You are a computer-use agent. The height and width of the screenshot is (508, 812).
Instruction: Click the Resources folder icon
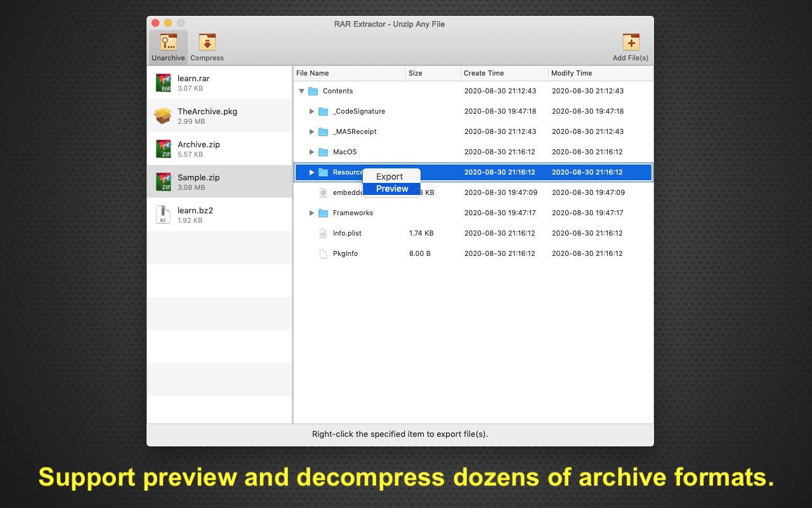tap(323, 172)
